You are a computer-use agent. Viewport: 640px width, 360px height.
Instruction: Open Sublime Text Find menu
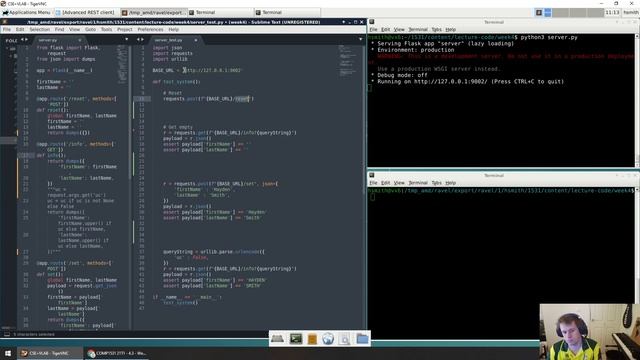pos(59,29)
